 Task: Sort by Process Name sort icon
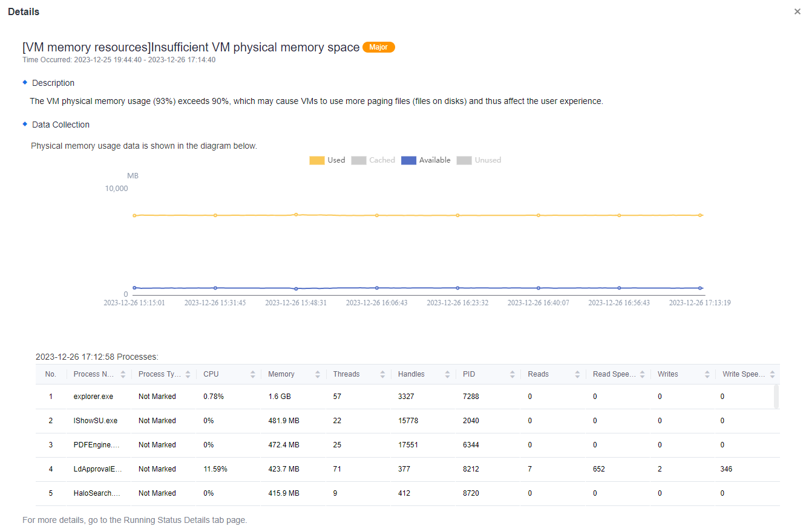tap(123, 374)
